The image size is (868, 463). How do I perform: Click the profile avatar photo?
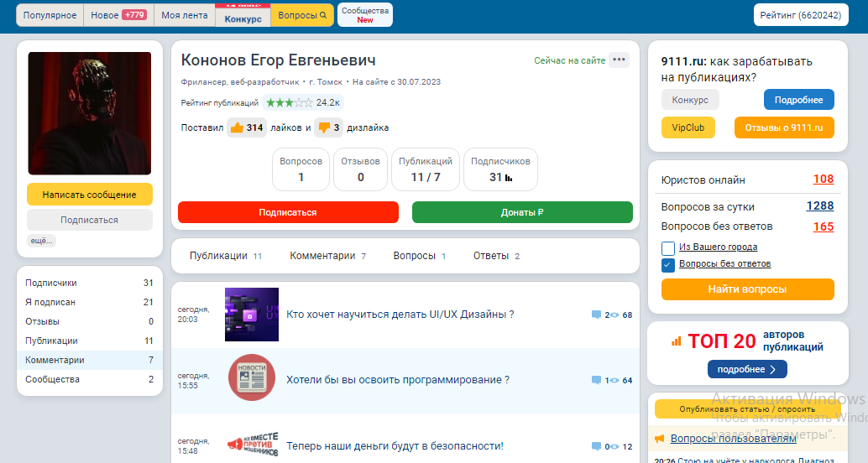pos(90,113)
